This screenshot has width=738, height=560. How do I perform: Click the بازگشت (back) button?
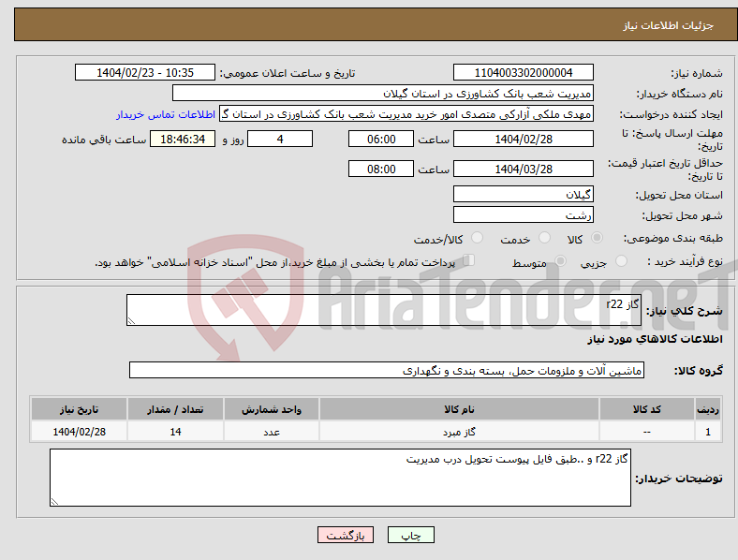346,535
